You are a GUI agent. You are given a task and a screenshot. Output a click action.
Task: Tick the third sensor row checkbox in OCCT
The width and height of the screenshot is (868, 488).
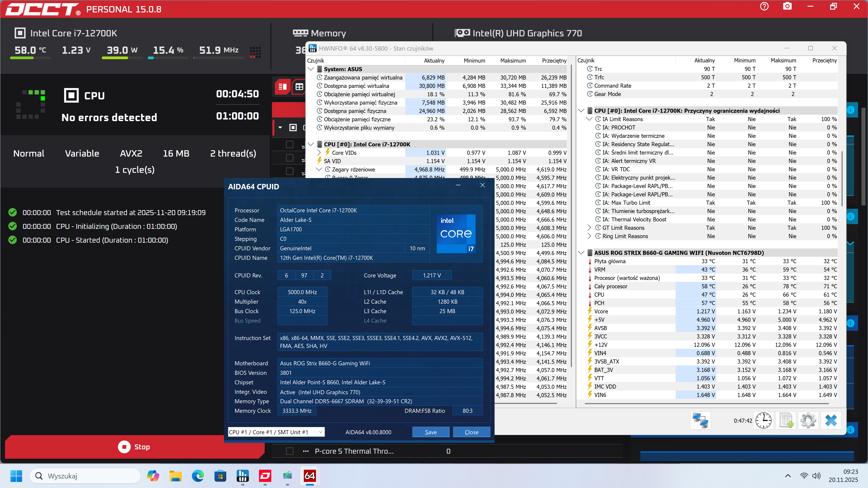click(289, 171)
